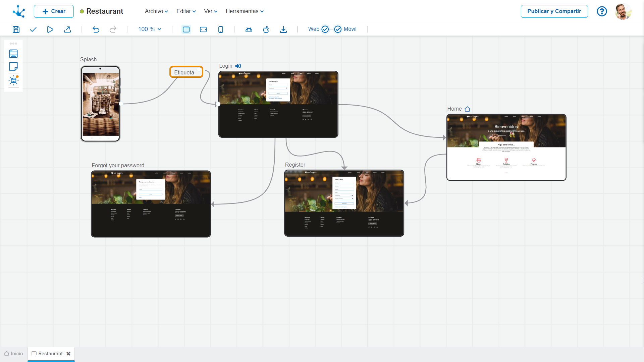Expand the Archivo dropdown menu
This screenshot has width=644, height=362.
click(156, 11)
